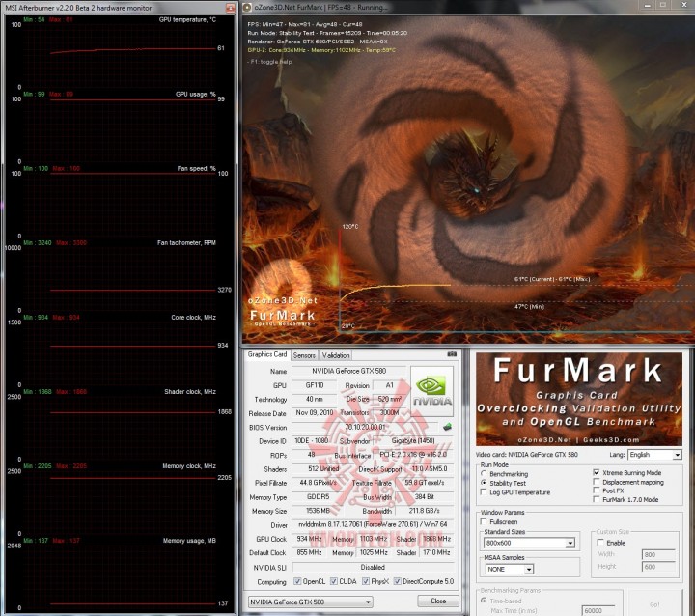
Task: Open the MSAA Samples NONE dropdown
Action: pos(509,569)
